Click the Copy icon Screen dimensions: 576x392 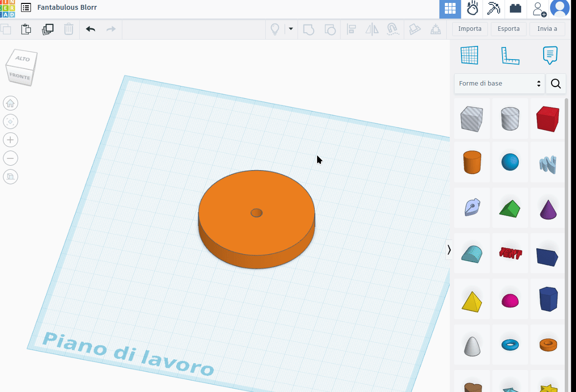click(x=5, y=29)
